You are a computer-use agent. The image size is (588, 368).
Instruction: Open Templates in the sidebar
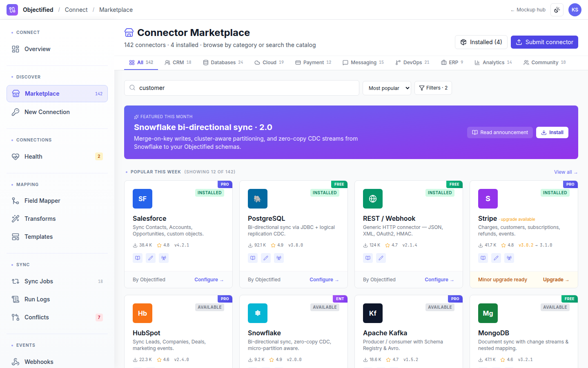click(57, 237)
